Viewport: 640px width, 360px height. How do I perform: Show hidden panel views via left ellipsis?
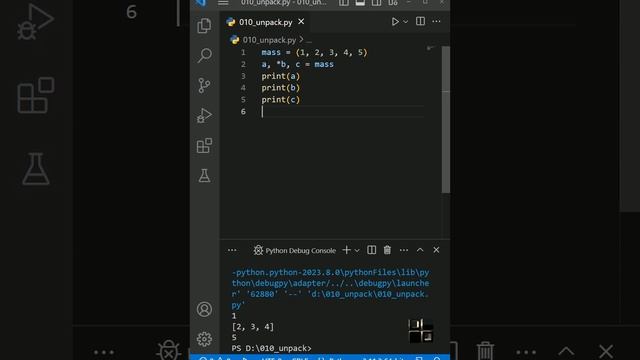[x=232, y=250]
